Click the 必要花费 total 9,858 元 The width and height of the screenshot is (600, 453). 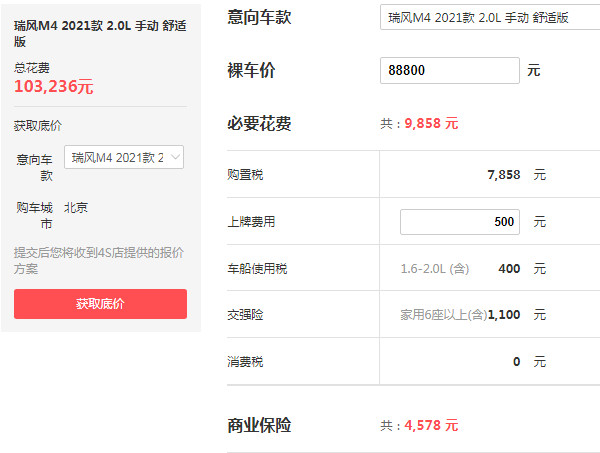(431, 124)
